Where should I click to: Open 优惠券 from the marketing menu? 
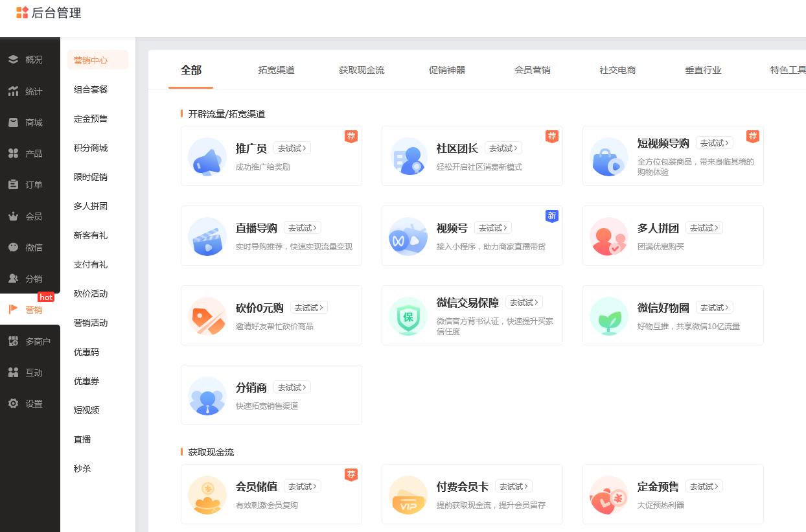click(x=87, y=381)
